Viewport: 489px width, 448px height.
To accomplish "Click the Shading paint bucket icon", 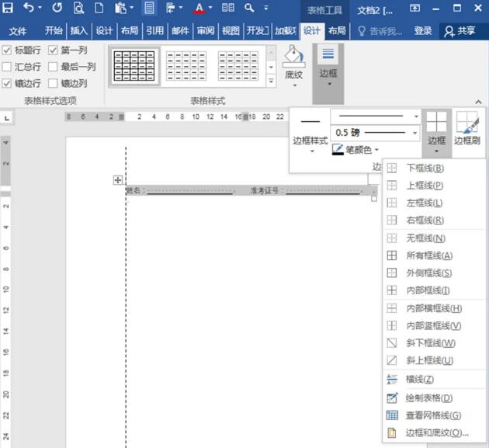I will click(x=293, y=56).
